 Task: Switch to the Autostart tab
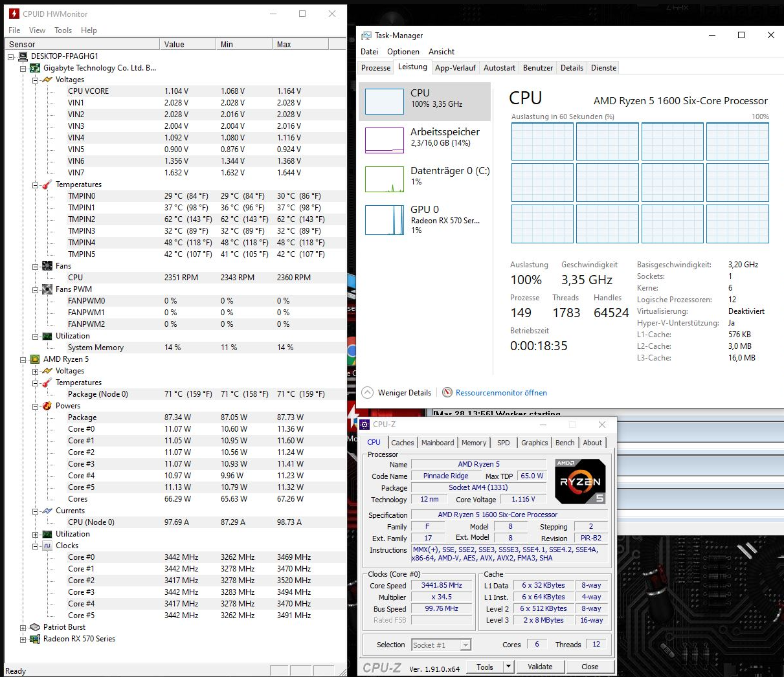click(x=499, y=68)
